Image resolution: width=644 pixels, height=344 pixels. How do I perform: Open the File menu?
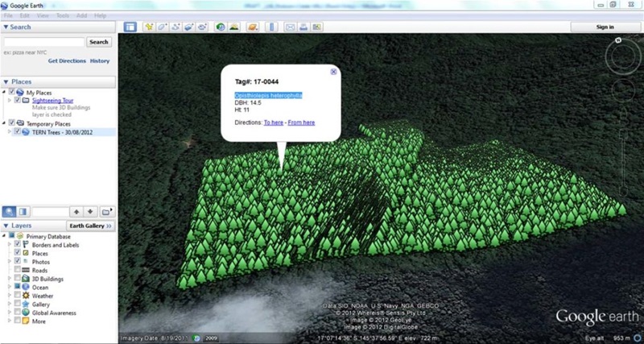click(8, 15)
